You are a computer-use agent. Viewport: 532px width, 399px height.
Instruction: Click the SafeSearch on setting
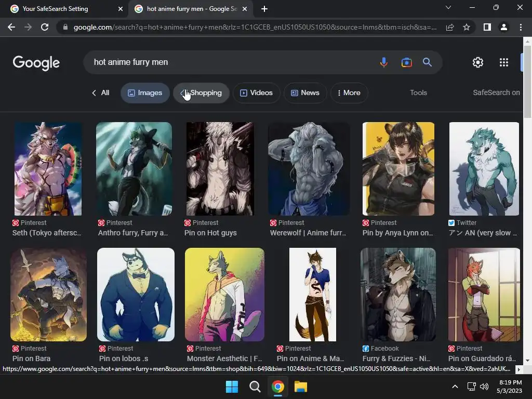click(x=496, y=92)
